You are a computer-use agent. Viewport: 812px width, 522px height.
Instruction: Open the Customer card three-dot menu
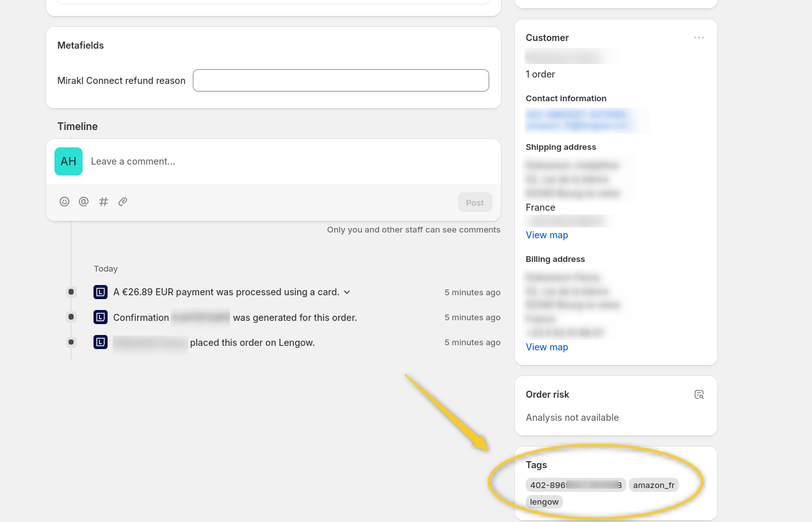pos(699,38)
